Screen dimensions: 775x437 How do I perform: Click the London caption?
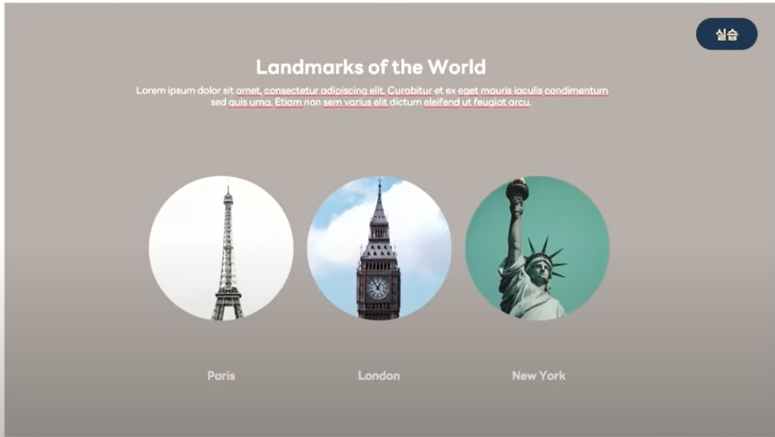pos(379,376)
